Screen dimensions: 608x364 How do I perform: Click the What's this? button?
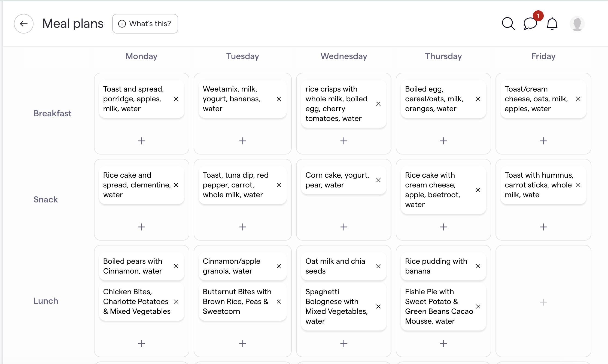click(145, 24)
